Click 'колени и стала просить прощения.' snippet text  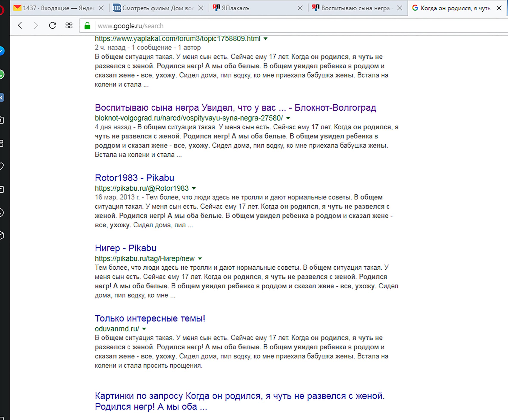click(148, 365)
